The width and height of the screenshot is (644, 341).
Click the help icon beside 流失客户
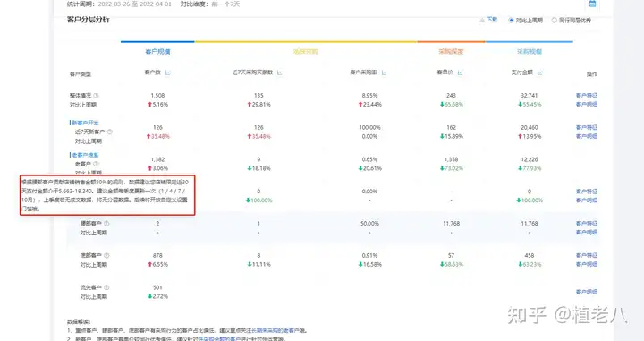click(106, 287)
